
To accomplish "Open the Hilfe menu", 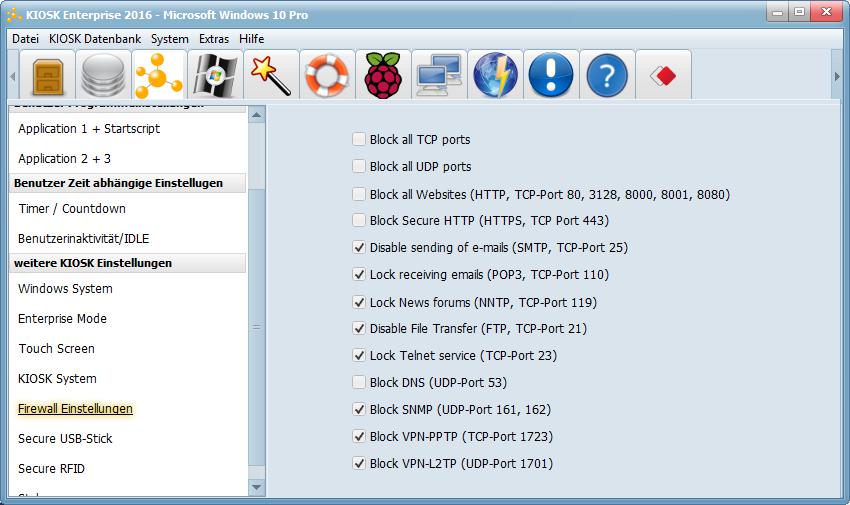I will pyautogui.click(x=252, y=39).
